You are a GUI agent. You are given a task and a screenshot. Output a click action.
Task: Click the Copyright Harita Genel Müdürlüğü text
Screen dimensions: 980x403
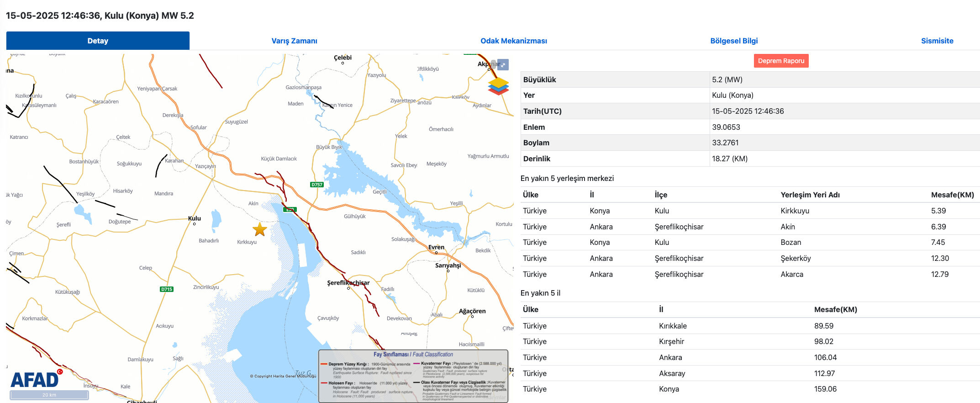pyautogui.click(x=283, y=376)
